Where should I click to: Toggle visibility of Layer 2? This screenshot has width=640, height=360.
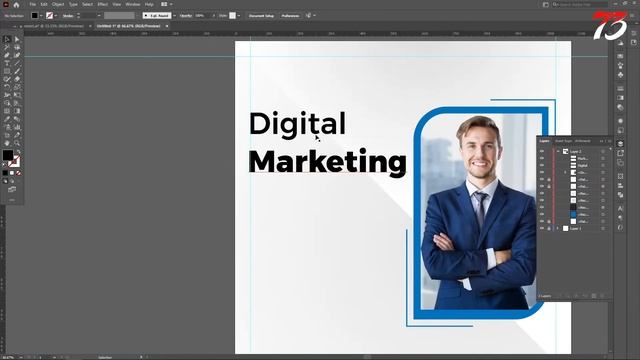542,151
